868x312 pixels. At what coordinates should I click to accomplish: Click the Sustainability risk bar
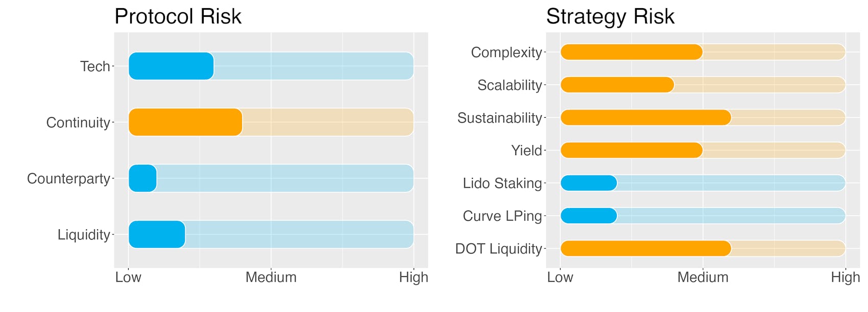click(x=646, y=118)
